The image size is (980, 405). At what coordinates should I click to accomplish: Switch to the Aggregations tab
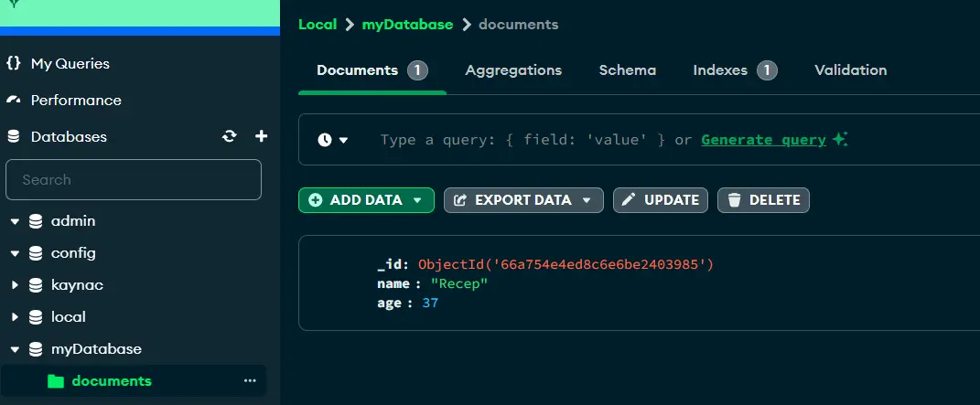coord(513,69)
